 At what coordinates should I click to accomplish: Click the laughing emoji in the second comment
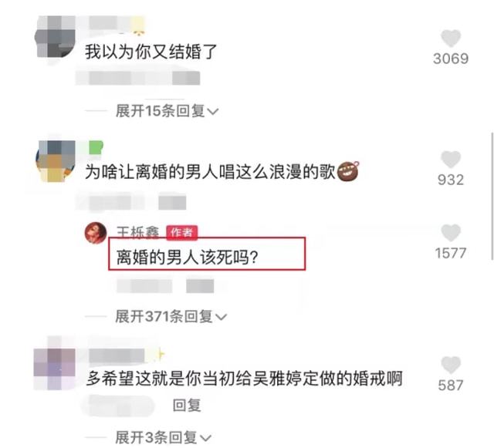pos(348,171)
